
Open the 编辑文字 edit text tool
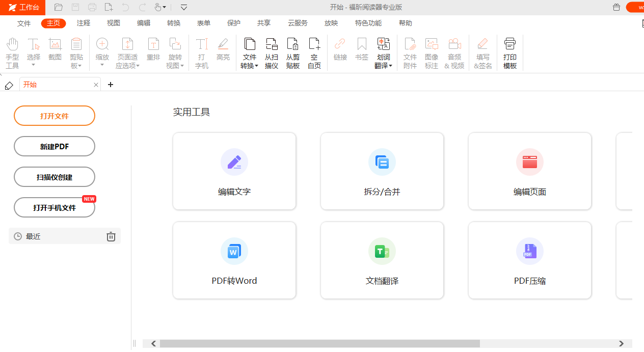[x=234, y=171]
